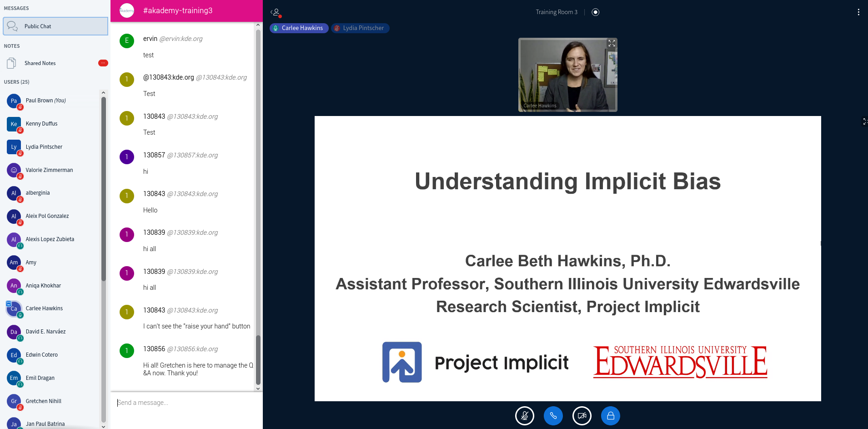Open the Aleix Pol Gonzalez user menu

(51, 216)
